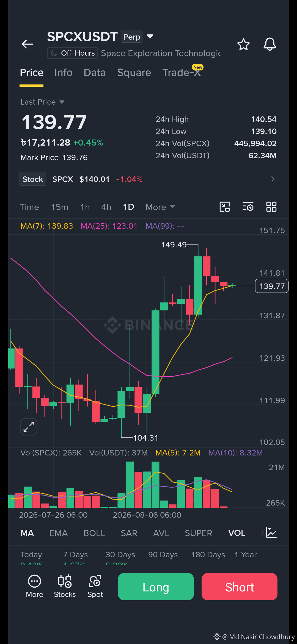
Task: Open the indicator chart settings icon
Action: point(271,533)
